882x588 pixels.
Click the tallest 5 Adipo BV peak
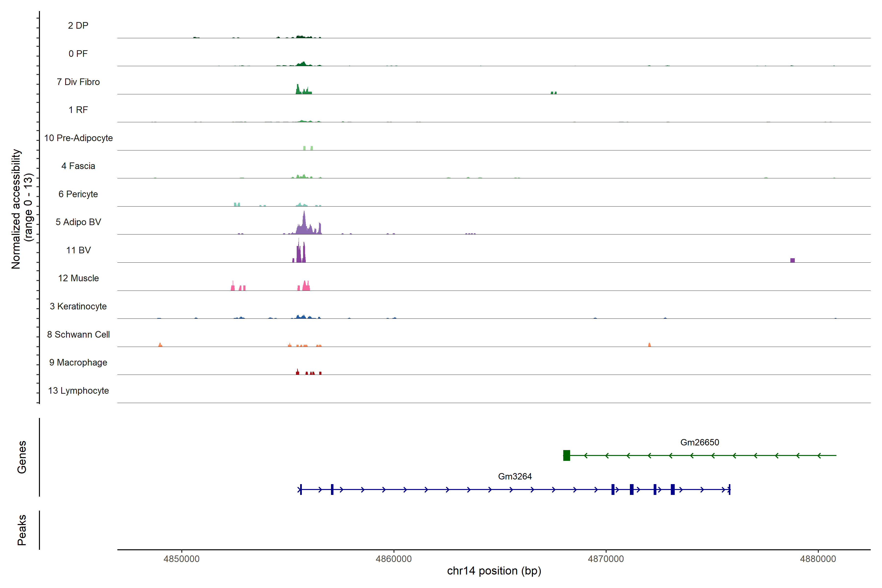(x=304, y=222)
